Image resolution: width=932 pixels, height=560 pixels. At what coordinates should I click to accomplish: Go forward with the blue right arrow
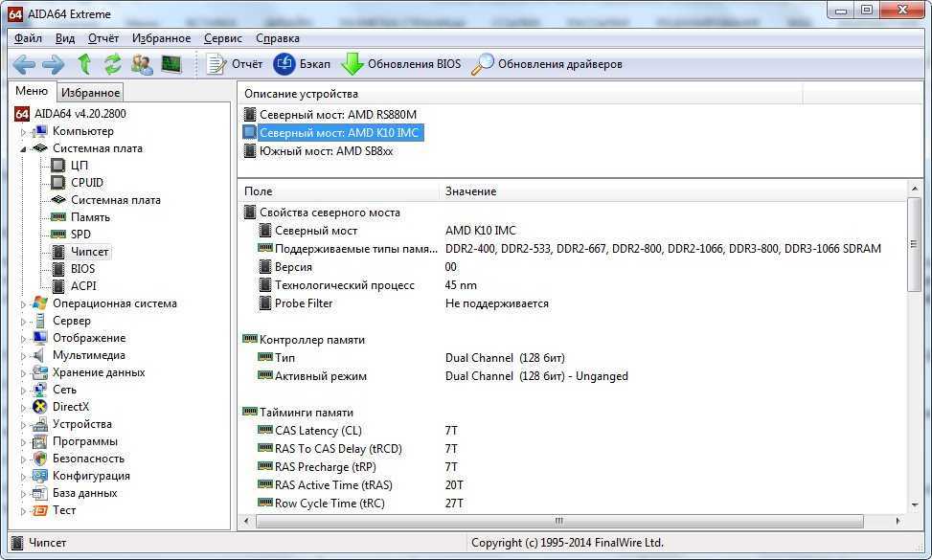point(54,64)
